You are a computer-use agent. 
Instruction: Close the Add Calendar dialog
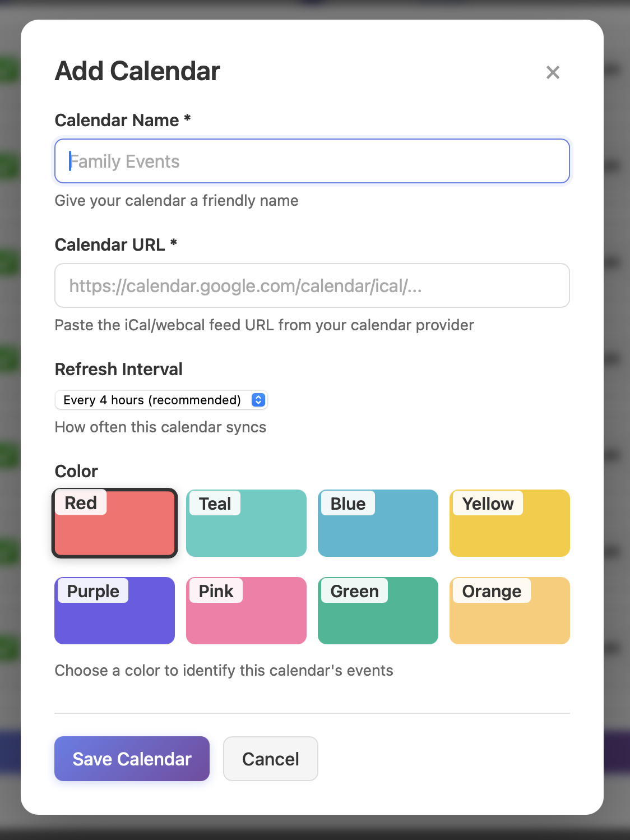(x=553, y=72)
